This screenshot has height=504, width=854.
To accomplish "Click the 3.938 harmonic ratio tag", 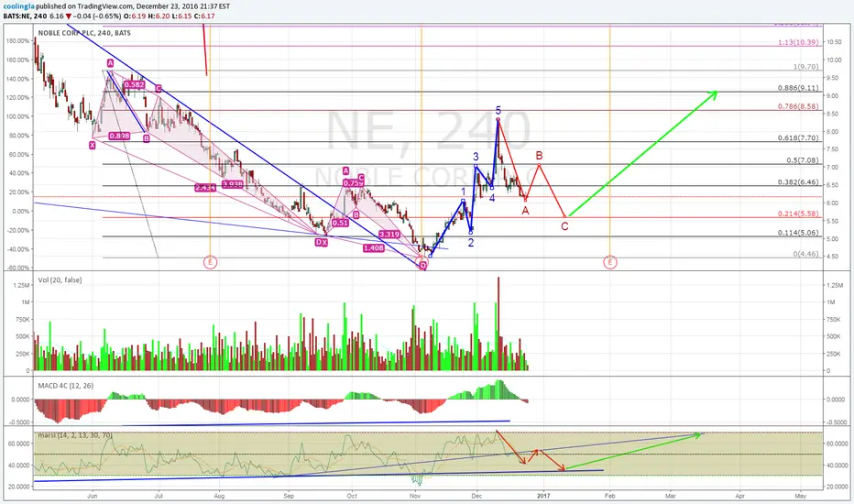I will [x=233, y=185].
